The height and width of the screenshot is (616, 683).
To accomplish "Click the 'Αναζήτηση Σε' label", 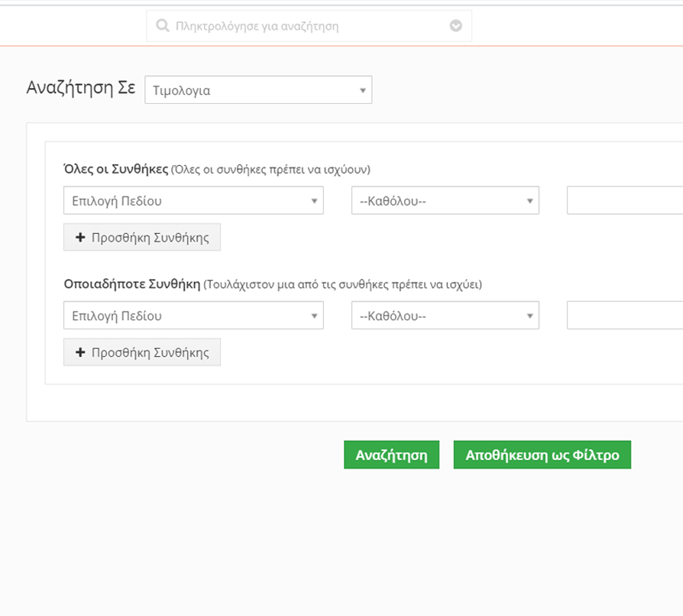I will 81,88.
